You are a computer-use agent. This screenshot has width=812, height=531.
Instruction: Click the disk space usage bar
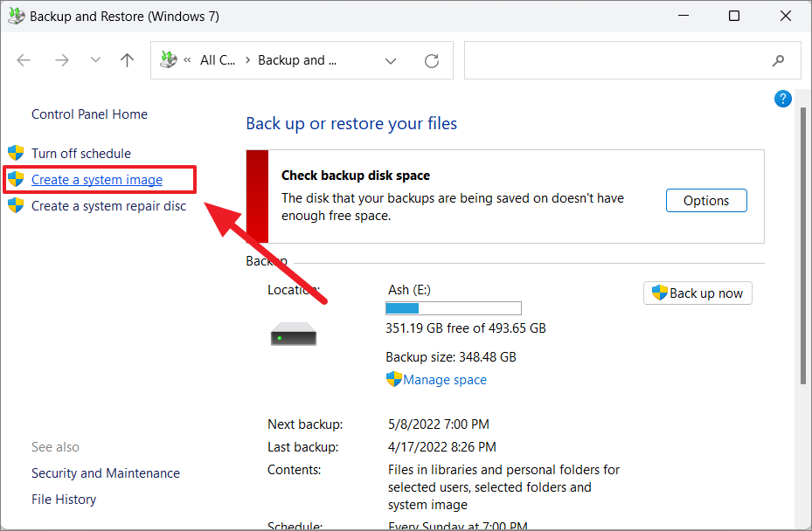(453, 307)
